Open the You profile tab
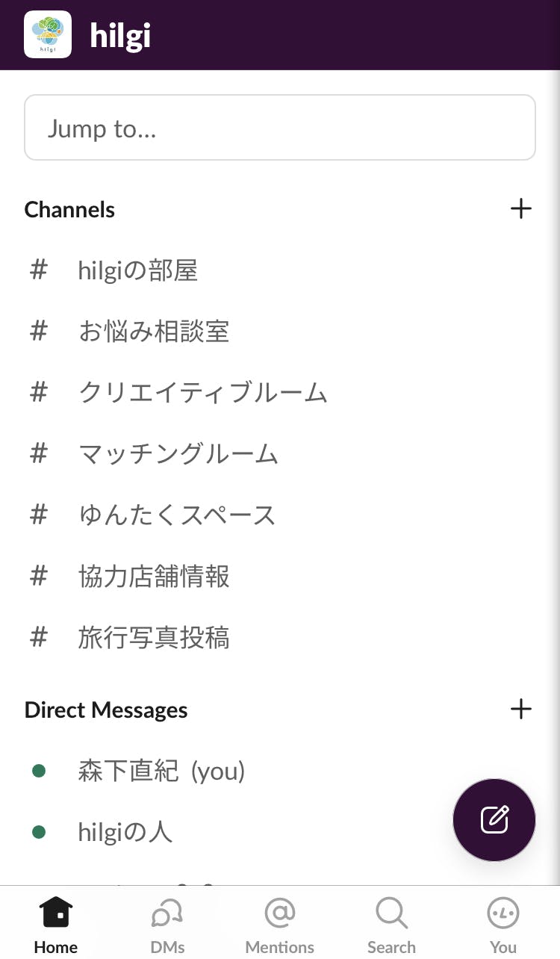560x959 pixels. [503, 926]
